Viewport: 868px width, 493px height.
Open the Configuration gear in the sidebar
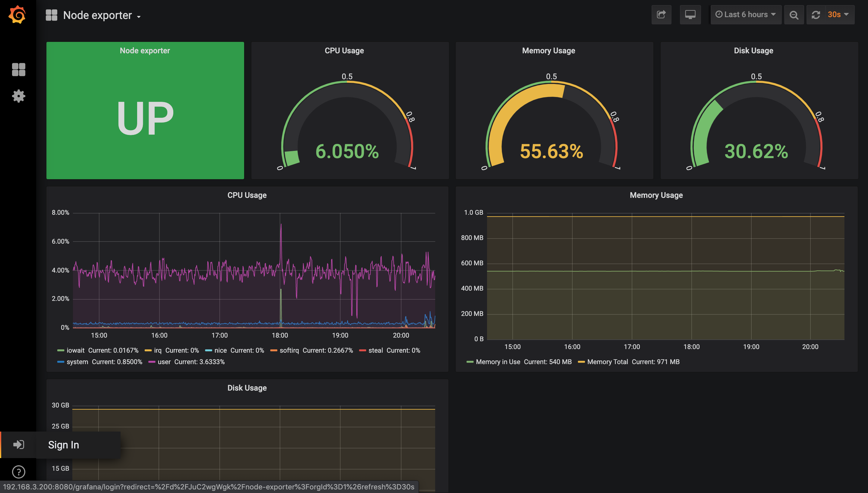pos(19,96)
